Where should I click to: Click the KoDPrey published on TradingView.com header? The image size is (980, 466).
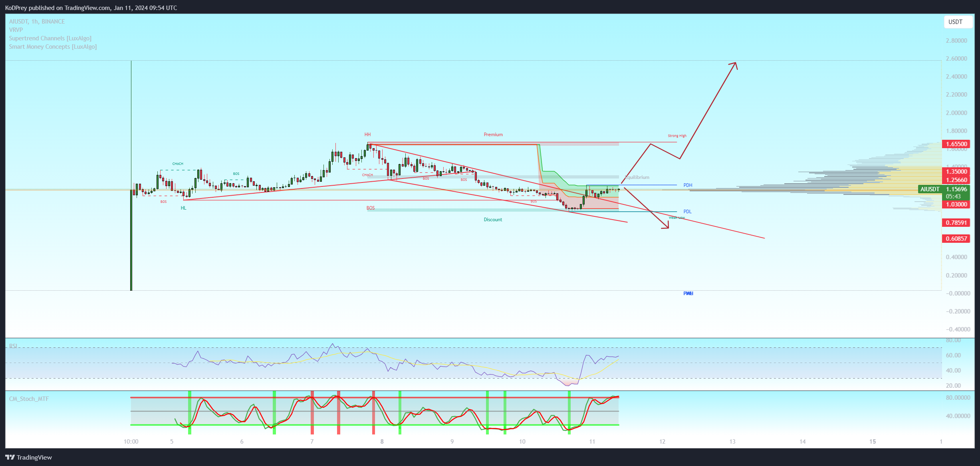pyautogui.click(x=91, y=8)
